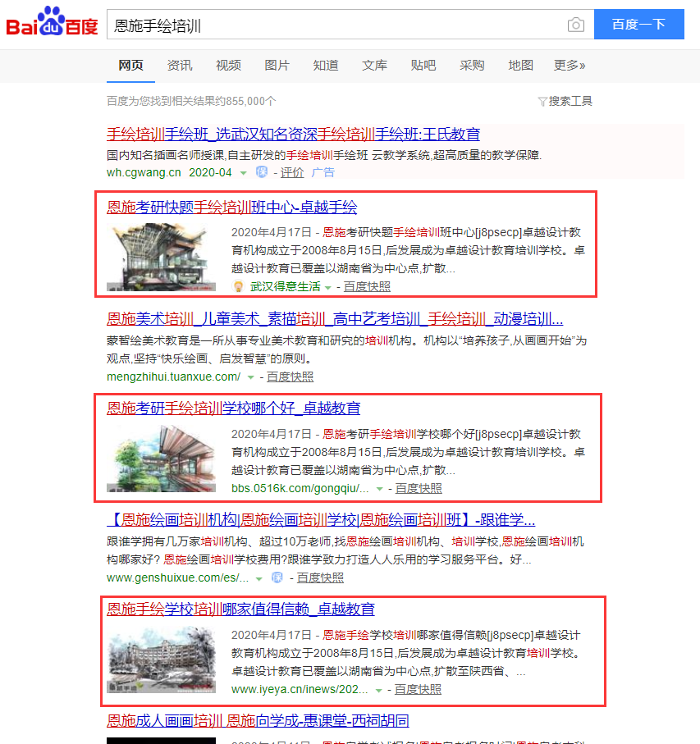The height and width of the screenshot is (744, 700).
Task: Open 百度快照 for bbs.0516k.com result
Action: [x=419, y=488]
